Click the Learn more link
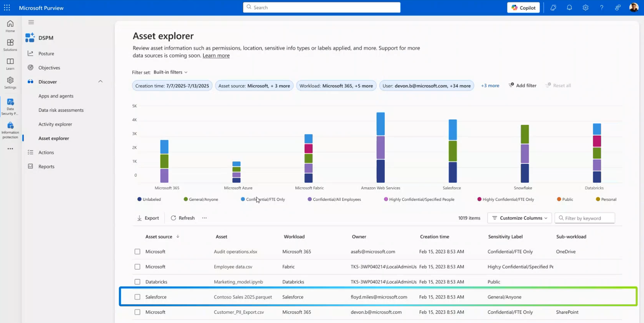 [x=216, y=55]
